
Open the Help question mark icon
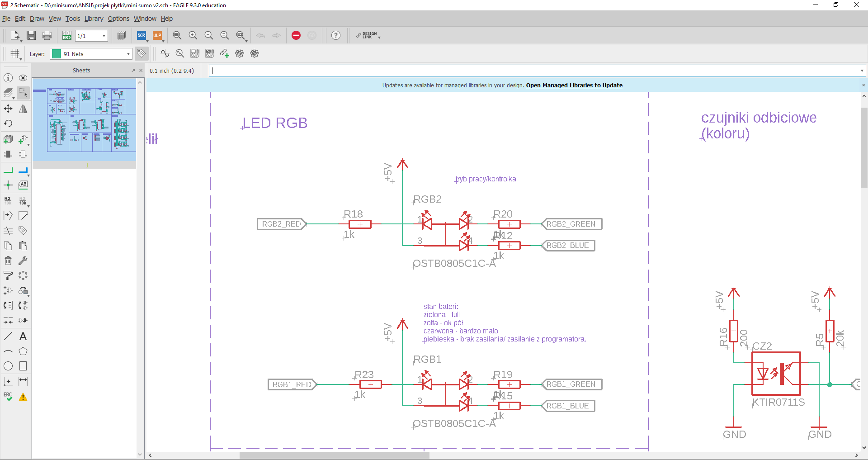tap(336, 35)
